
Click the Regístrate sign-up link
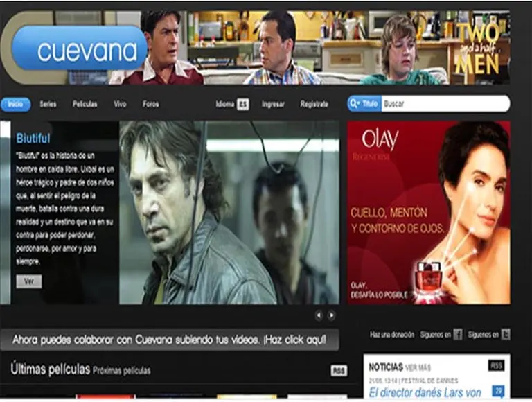pos(314,104)
